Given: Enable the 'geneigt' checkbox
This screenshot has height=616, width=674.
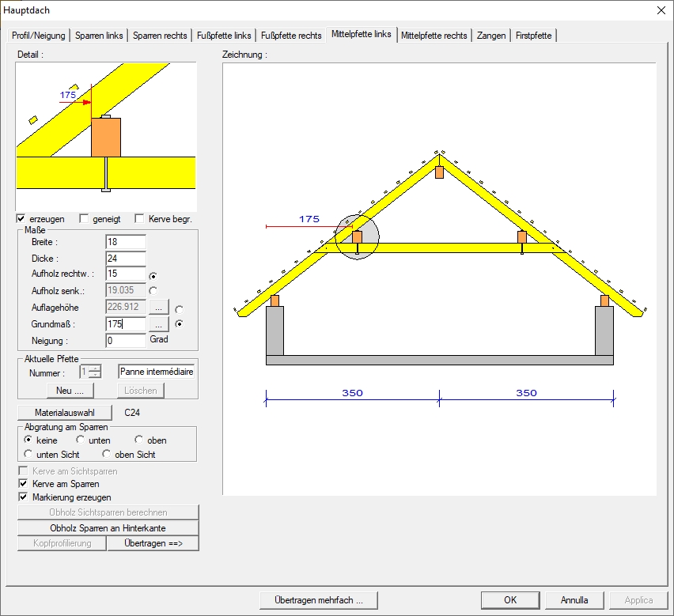Looking at the screenshot, I should coord(85,219).
